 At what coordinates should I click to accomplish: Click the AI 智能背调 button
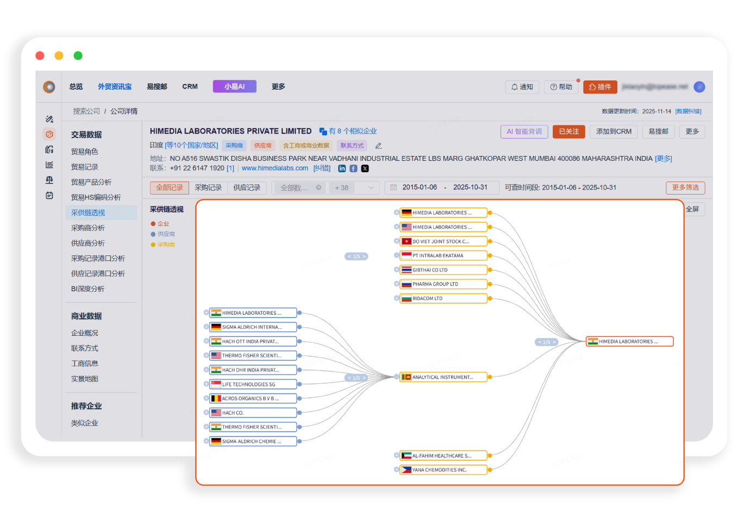coord(524,132)
